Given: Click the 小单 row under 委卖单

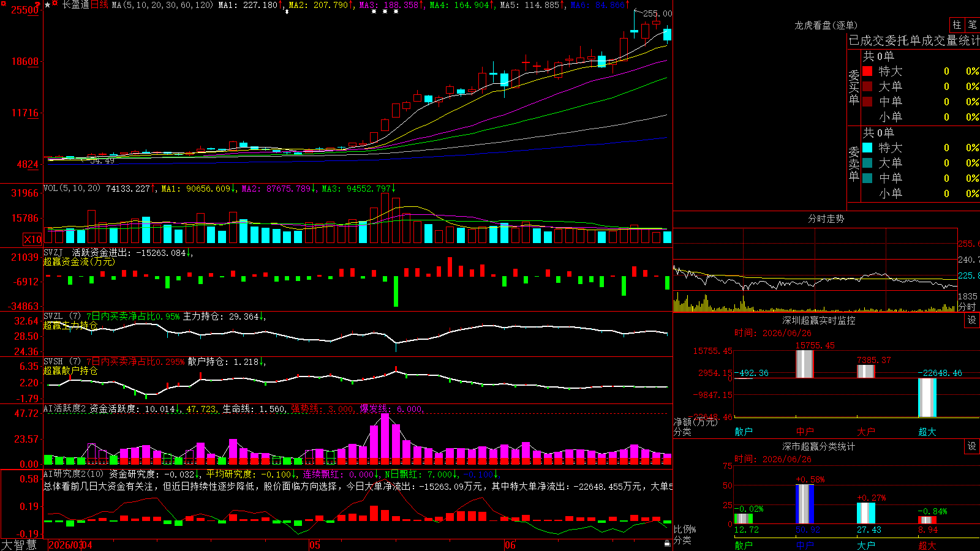Looking at the screenshot, I should 921,193.
